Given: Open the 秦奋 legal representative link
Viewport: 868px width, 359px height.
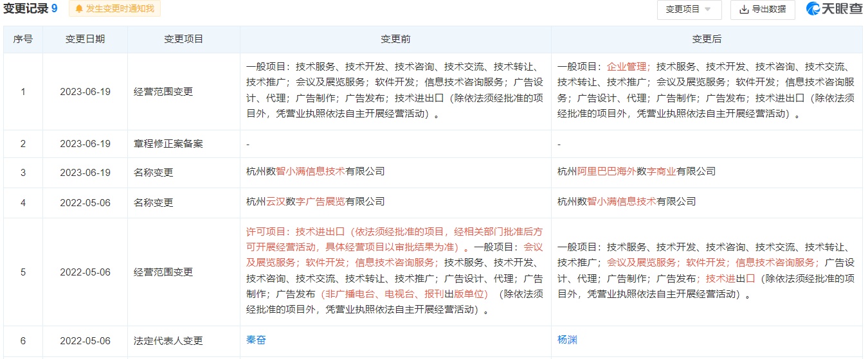Looking at the screenshot, I should click(256, 340).
